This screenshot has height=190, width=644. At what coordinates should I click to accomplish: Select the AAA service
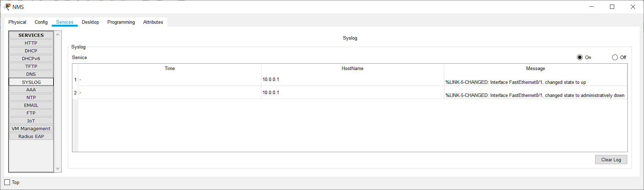pos(31,90)
